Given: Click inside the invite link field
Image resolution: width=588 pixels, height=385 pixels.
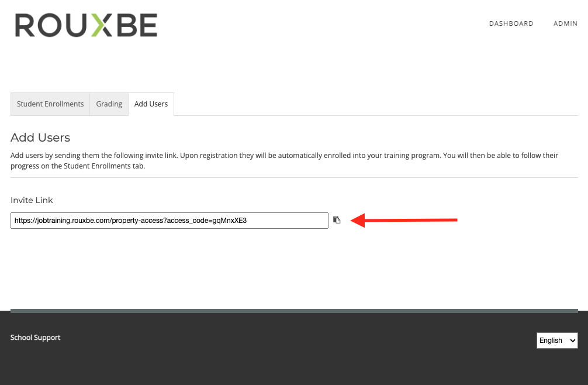Looking at the screenshot, I should click(170, 221).
